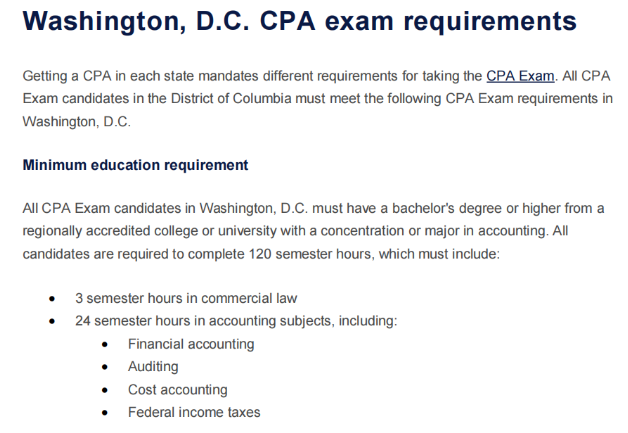This screenshot has height=433, width=628.
Task: Select the "Financial accounting" list item
Action: click(x=191, y=344)
